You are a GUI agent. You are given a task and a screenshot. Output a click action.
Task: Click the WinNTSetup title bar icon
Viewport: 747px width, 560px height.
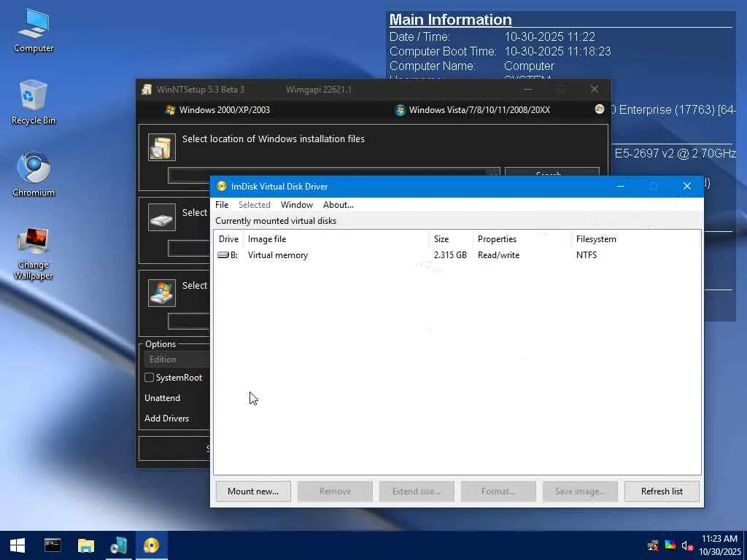tap(146, 89)
